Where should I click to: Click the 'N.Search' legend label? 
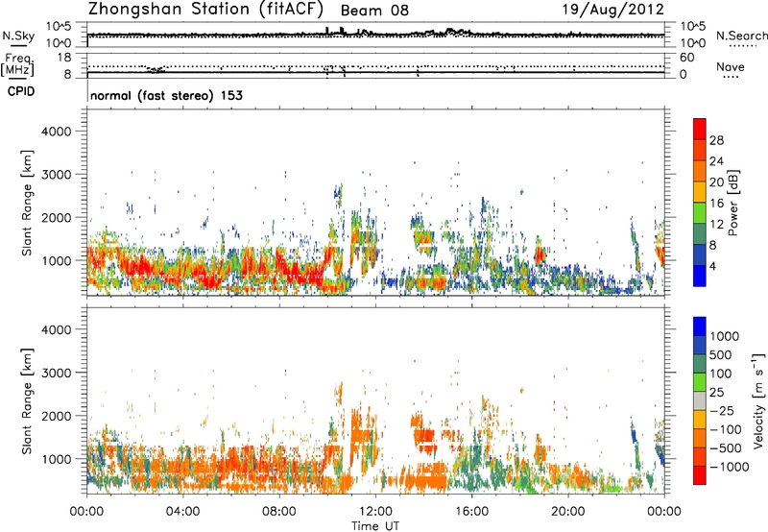tap(741, 36)
